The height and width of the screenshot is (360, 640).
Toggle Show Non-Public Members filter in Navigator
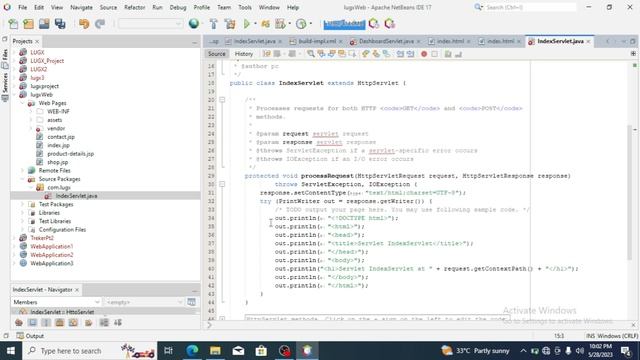pyautogui.click(x=60, y=323)
